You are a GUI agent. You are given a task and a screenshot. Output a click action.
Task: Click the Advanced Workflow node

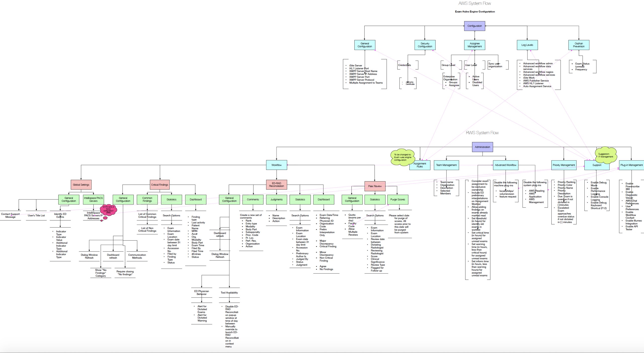[505, 165]
